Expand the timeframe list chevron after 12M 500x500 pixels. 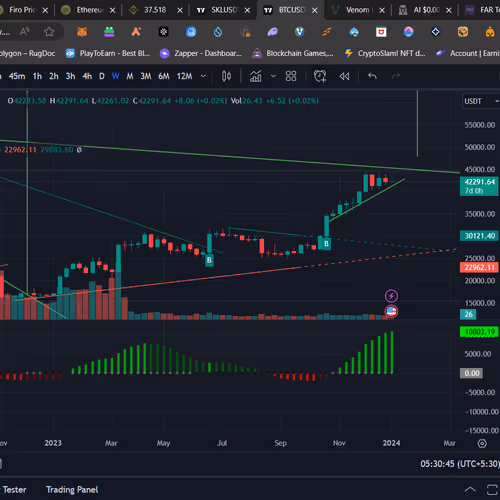click(x=203, y=76)
